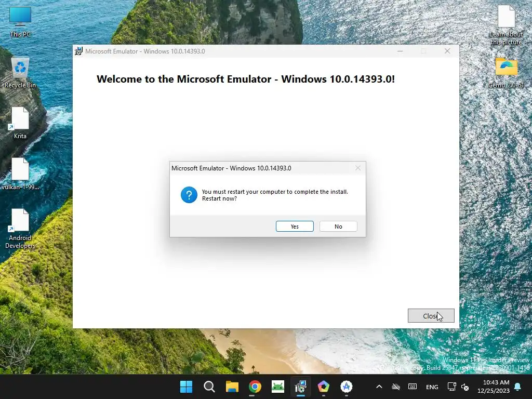Open the Windows Start menu
Viewport: 532px width, 399px height.
click(x=186, y=387)
